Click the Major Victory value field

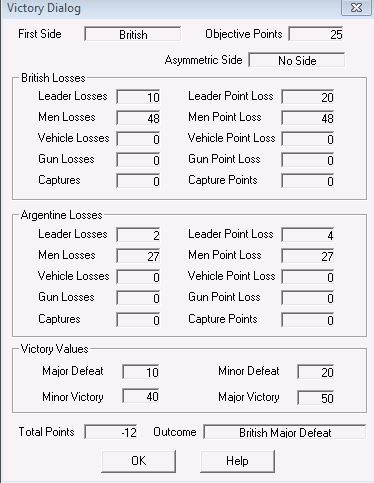coord(316,398)
